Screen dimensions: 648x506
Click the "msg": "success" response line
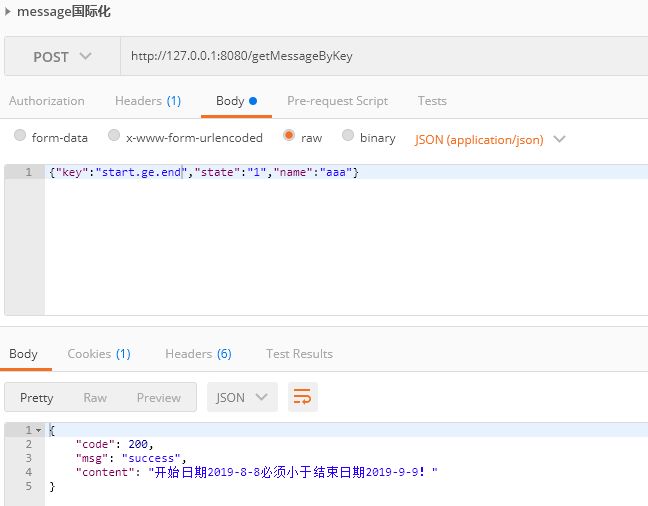tap(131, 458)
